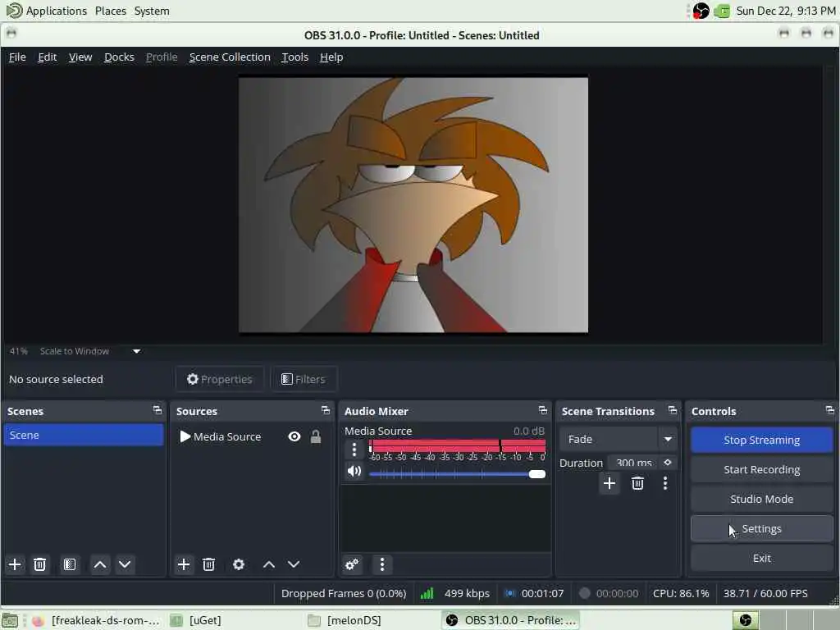
Task: Click the date and time clock
Action: (785, 11)
